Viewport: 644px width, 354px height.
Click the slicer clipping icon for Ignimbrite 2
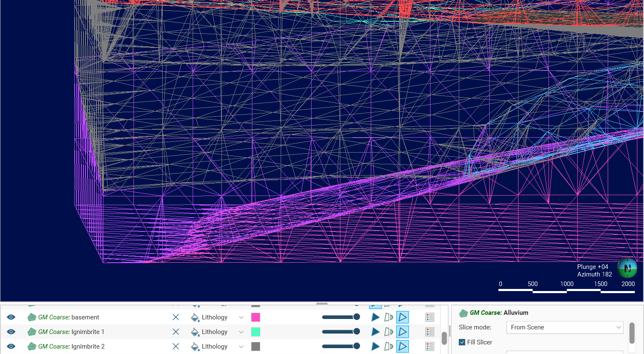[389, 346]
